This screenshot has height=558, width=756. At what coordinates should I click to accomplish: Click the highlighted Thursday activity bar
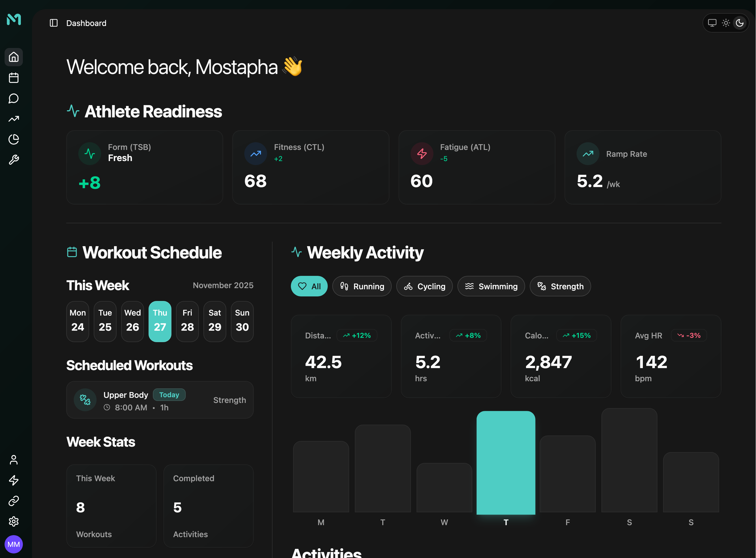(x=506, y=463)
